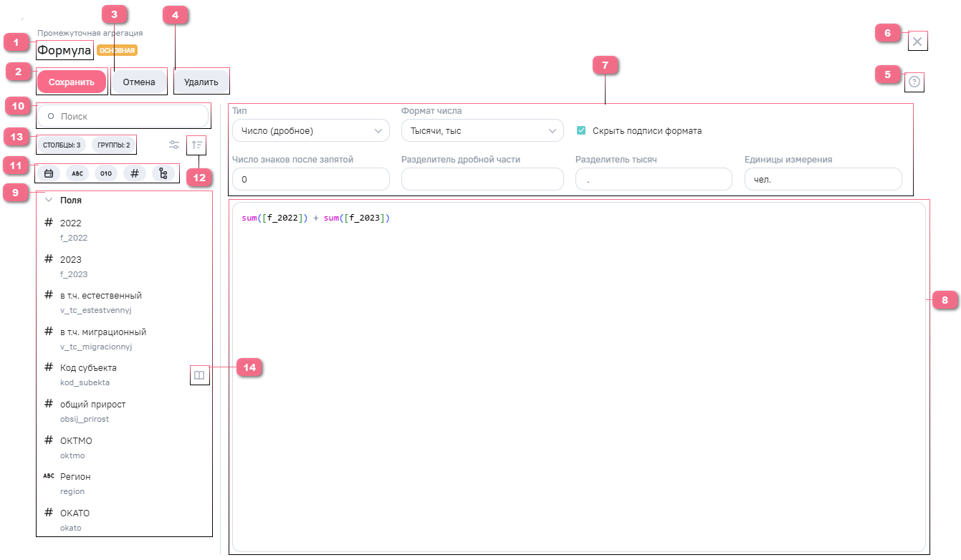The width and height of the screenshot is (961, 560).
Task: Filter fields by # numeric type
Action: point(135,173)
